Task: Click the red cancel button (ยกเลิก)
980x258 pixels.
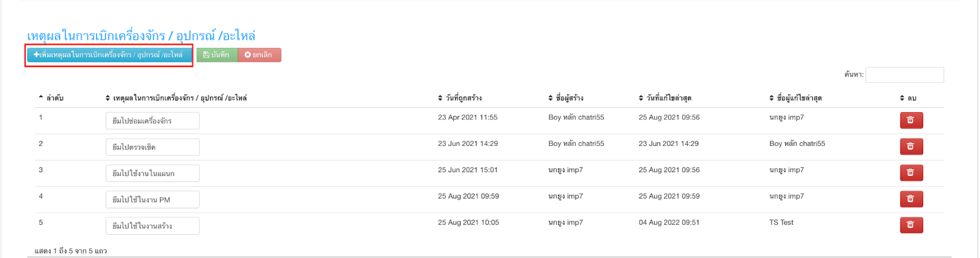Action: pos(259,55)
